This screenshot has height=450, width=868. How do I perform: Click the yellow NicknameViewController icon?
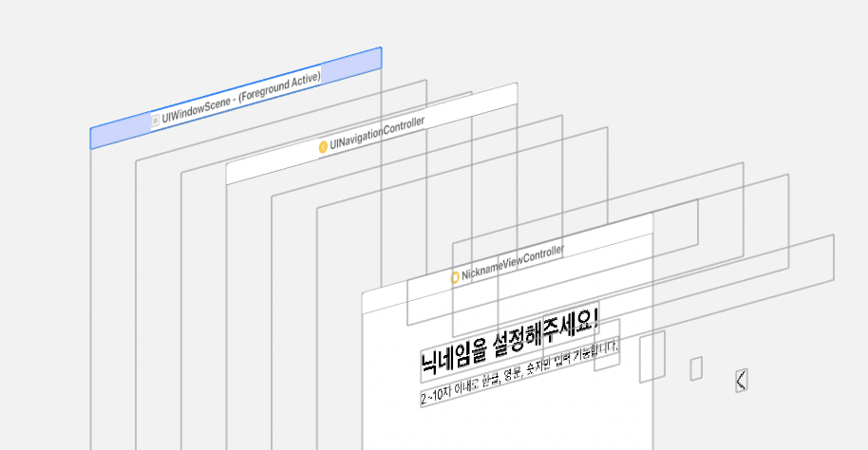455,277
